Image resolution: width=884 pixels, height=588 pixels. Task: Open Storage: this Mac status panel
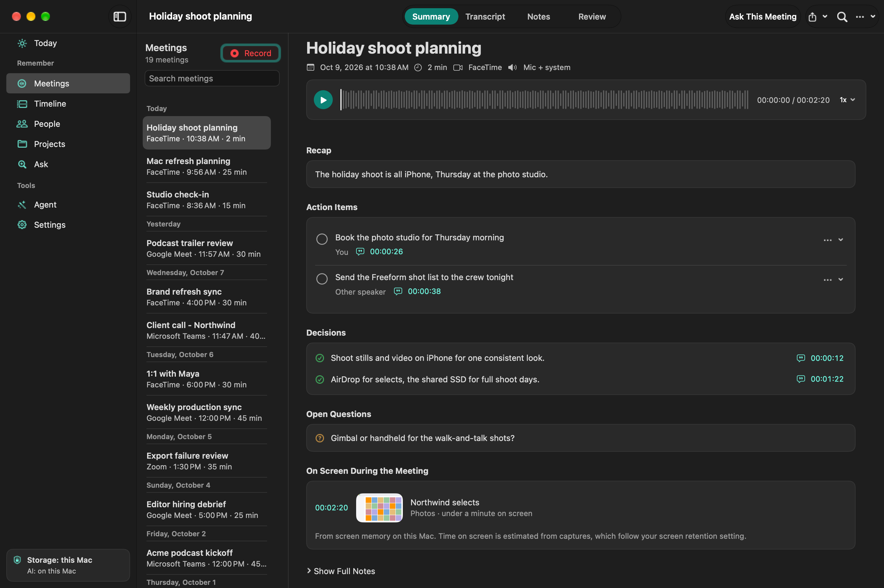pos(68,565)
